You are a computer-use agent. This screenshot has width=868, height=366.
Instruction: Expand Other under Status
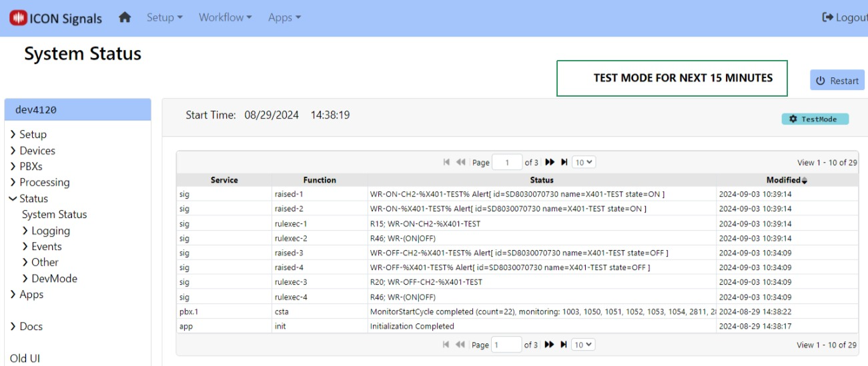[40, 262]
